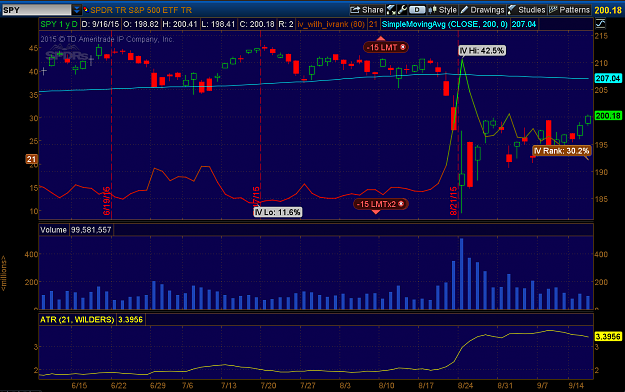Click the 8/24 date on time axis
This screenshot has width=625, height=392.
tap(465, 386)
